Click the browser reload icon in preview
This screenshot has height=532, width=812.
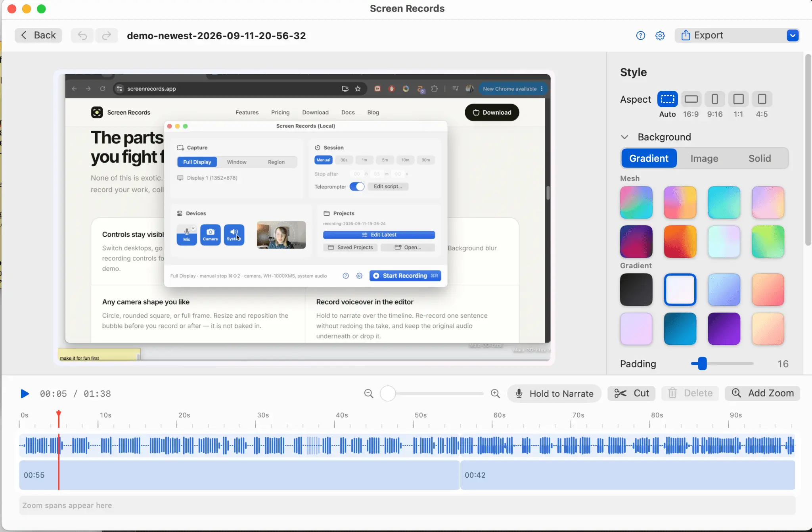coord(102,88)
